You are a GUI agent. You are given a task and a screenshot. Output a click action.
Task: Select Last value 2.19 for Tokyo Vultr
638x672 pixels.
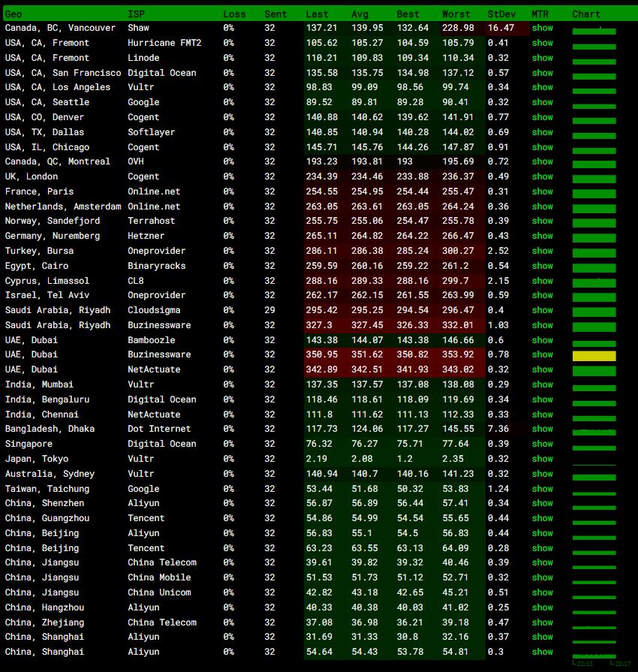(316, 459)
